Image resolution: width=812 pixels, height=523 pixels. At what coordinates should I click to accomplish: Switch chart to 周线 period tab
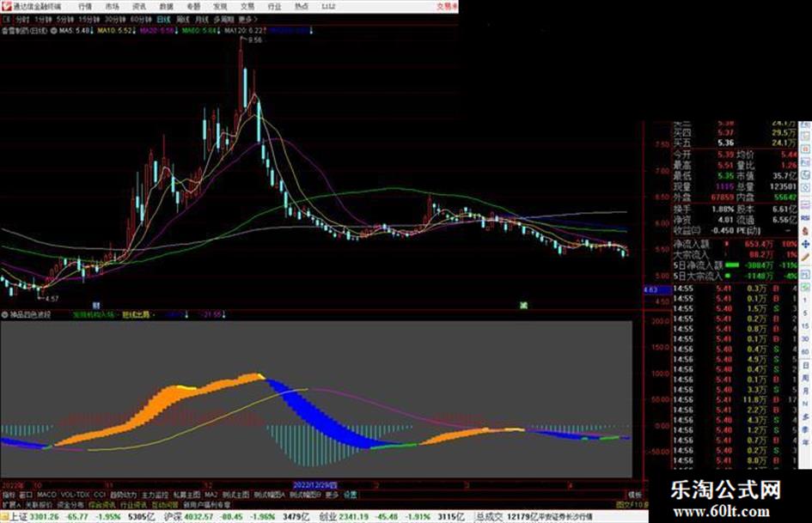pos(183,19)
